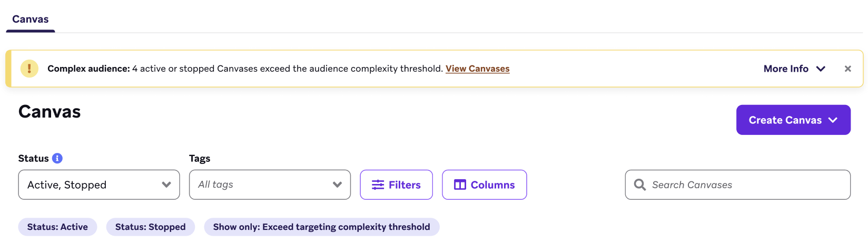Click the magnifying glass search icon

pyautogui.click(x=640, y=185)
